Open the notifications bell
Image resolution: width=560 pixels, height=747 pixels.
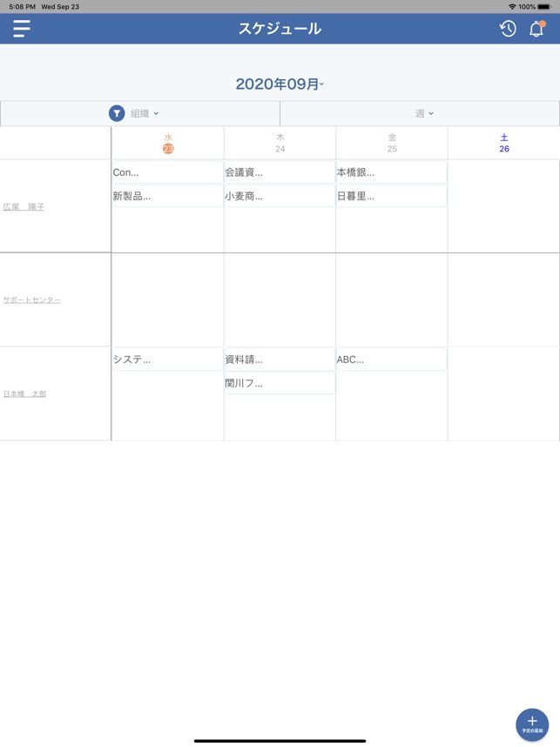click(x=537, y=29)
